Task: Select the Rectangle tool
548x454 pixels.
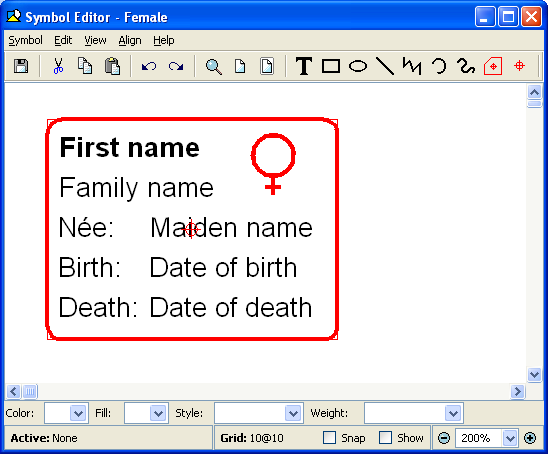Action: (x=331, y=66)
